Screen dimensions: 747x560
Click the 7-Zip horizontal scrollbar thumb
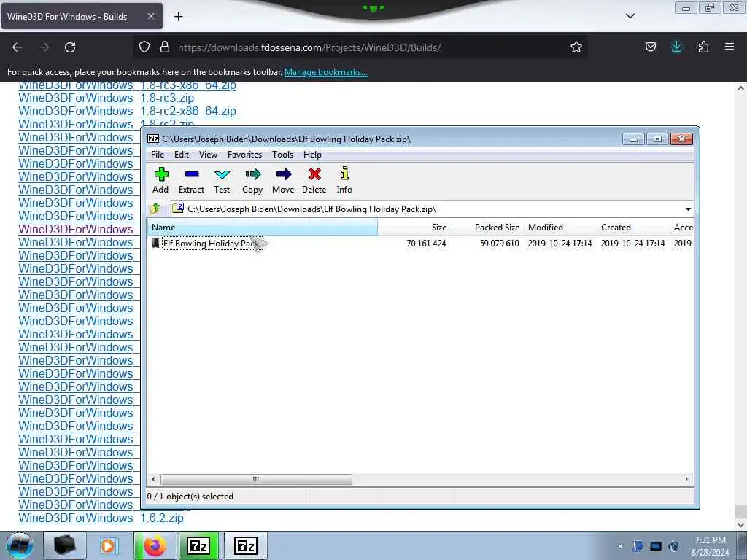[256, 479]
